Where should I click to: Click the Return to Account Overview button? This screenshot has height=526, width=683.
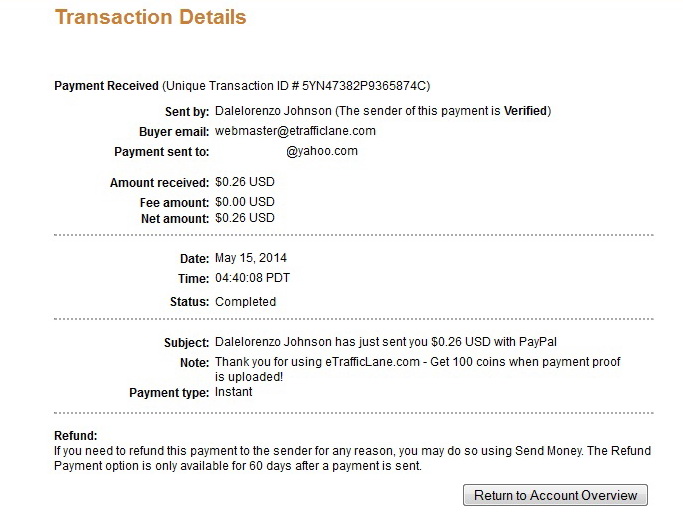tap(555, 495)
